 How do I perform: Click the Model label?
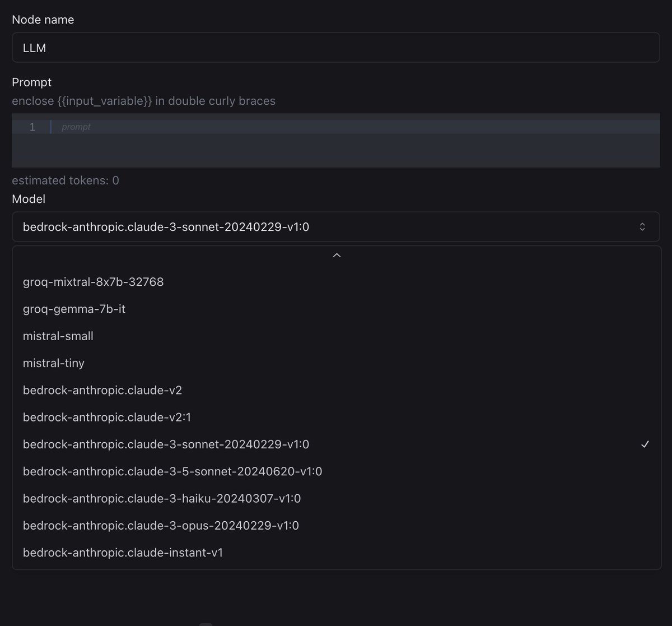(x=29, y=199)
